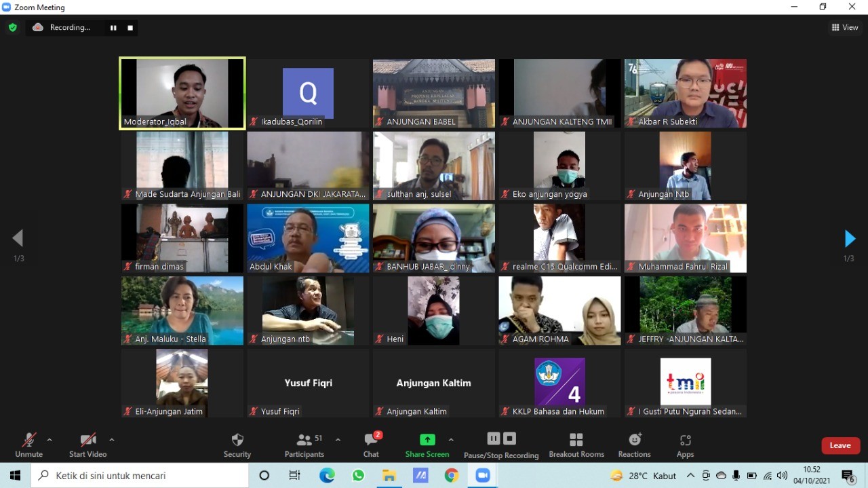Start Video from the toolbar

[87, 445]
